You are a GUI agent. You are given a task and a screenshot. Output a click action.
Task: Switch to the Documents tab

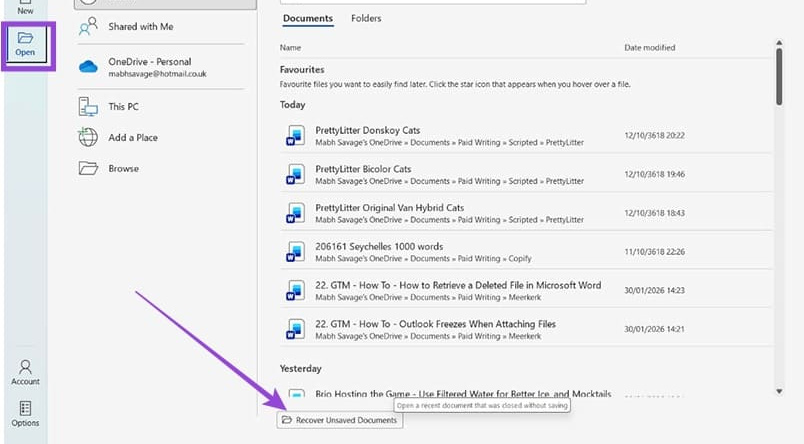tap(308, 18)
